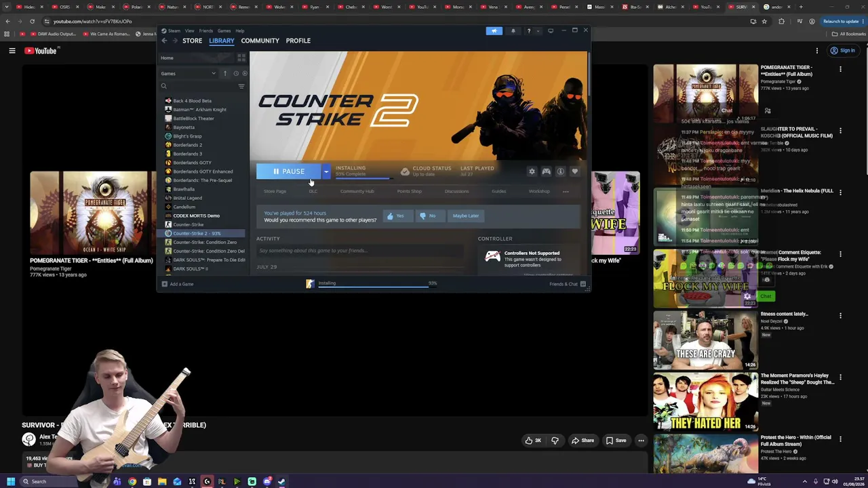Open the These Are Crazy video thumbnail
This screenshot has width=868, height=488.
pos(706,340)
